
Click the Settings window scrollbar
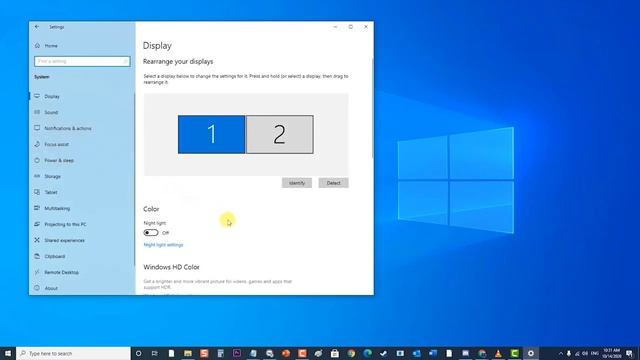[372, 108]
